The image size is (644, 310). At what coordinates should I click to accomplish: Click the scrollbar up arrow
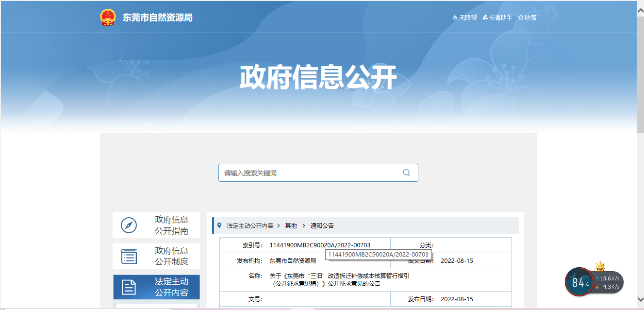[x=640, y=5]
